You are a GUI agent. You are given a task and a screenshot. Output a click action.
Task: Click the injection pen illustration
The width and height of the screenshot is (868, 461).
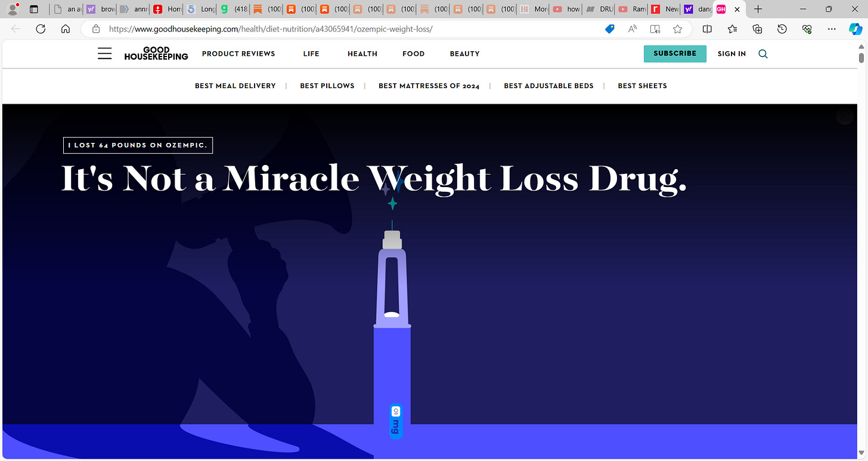coord(392,331)
